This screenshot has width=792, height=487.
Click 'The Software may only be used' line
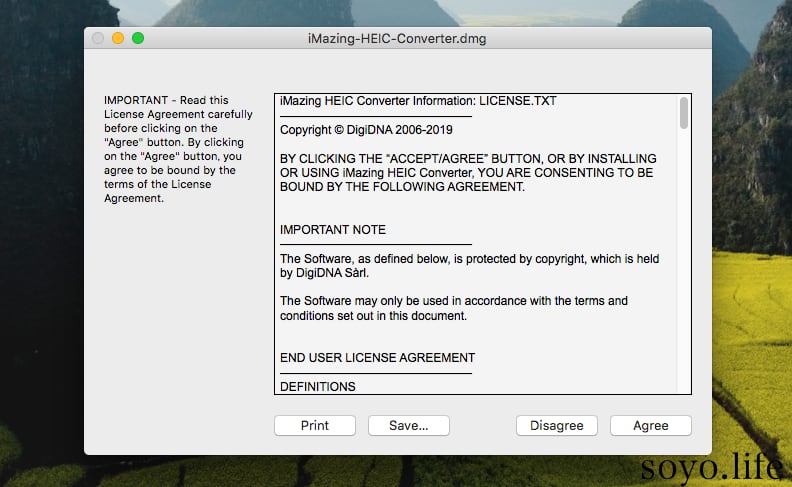click(454, 301)
